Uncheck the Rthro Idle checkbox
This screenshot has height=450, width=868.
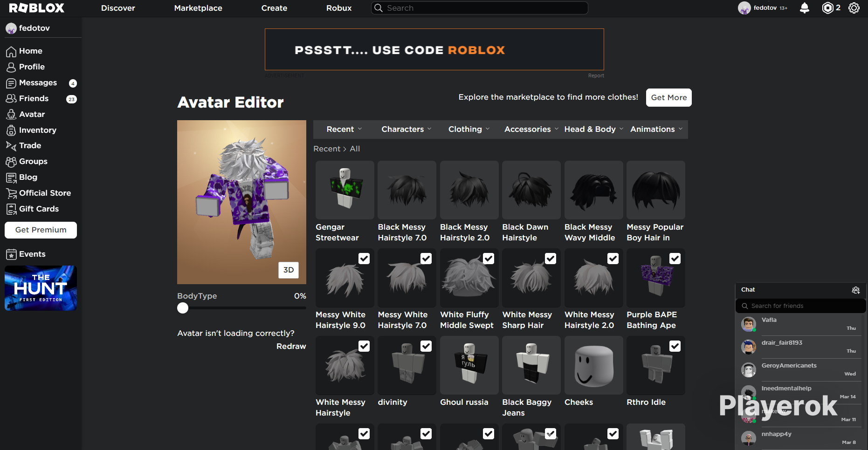point(675,346)
